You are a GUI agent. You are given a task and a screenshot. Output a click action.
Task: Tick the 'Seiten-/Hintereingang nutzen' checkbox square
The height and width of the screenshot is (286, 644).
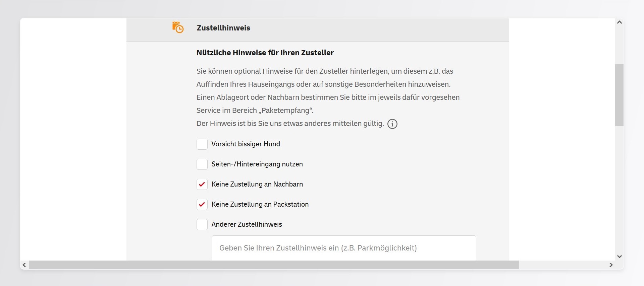click(202, 164)
